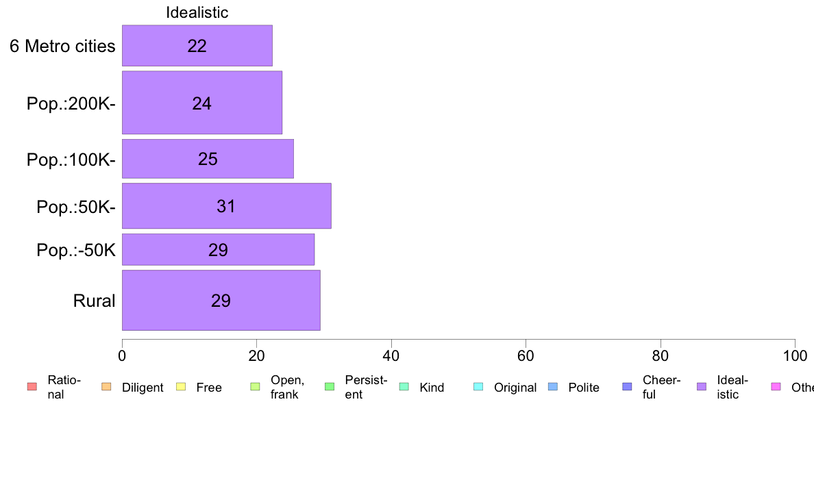Click the 100 axis tick label
Image resolution: width=814 pixels, height=504 pixels.
(795, 356)
